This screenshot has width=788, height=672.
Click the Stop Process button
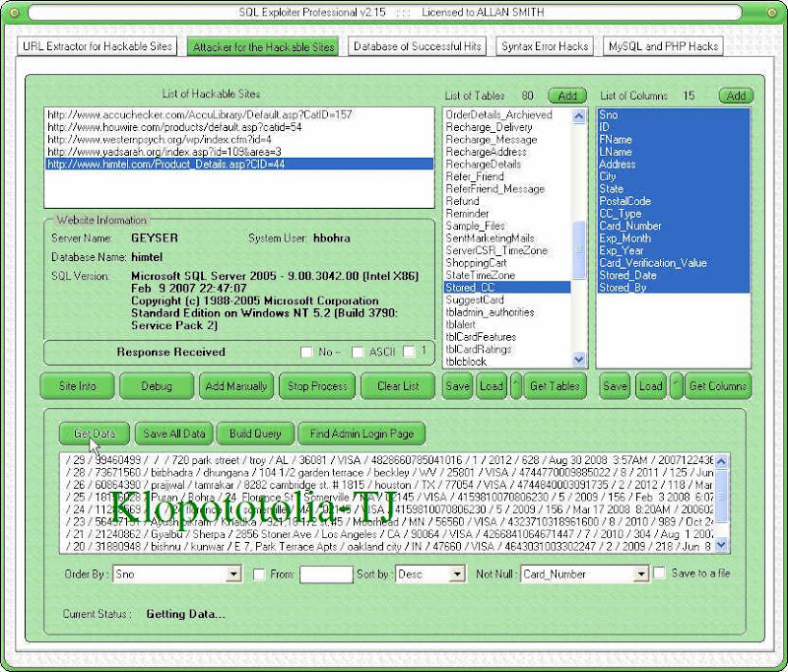[317, 386]
